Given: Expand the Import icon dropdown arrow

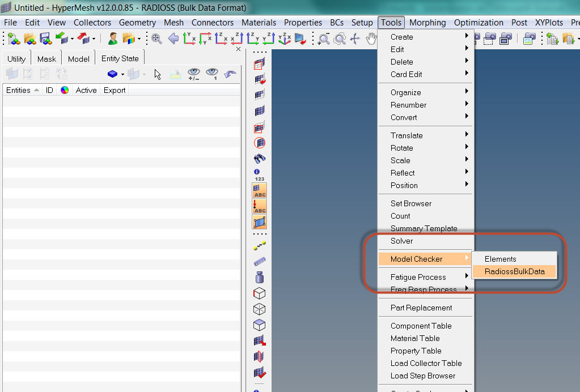Looking at the screenshot, I should [72, 39].
